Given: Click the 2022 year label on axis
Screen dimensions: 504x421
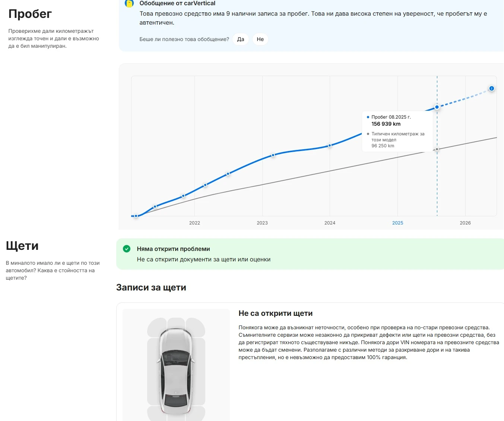Looking at the screenshot, I should (x=194, y=223).
